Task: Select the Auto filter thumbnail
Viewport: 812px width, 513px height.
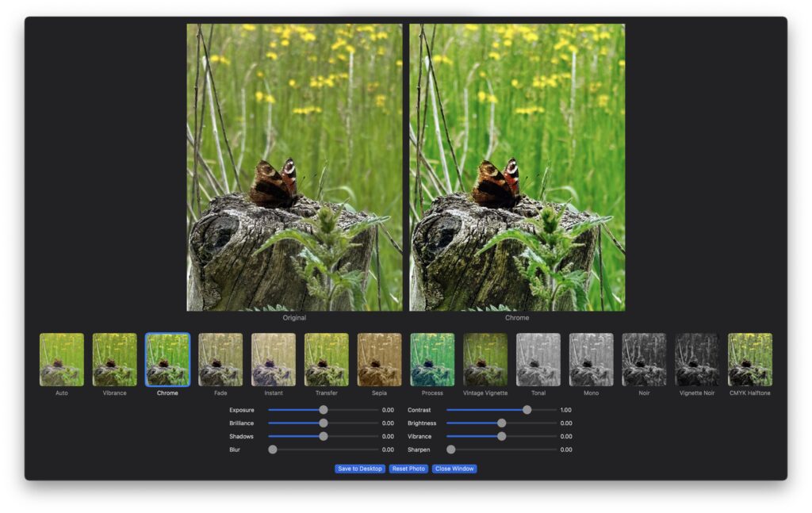Action: (x=62, y=359)
